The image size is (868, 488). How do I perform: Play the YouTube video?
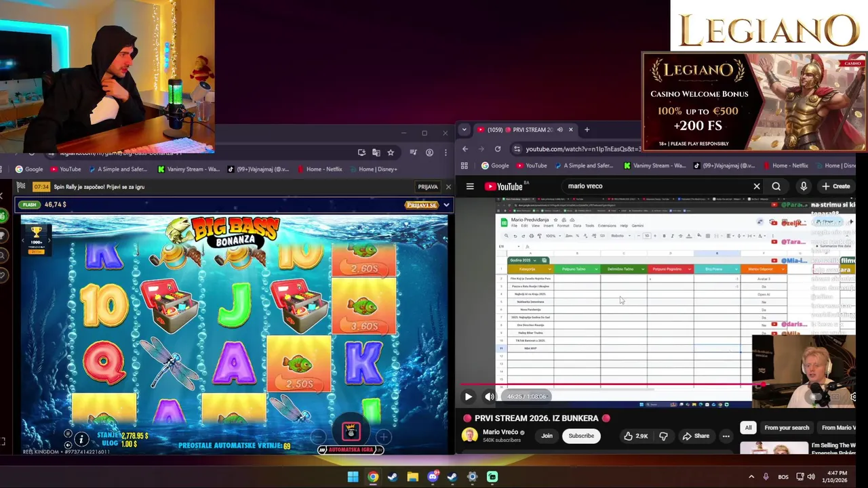(x=468, y=396)
